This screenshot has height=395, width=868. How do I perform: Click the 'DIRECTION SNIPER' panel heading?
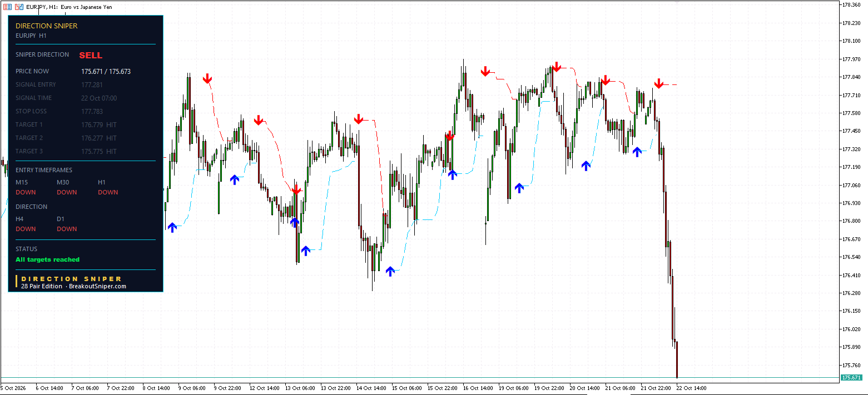(x=47, y=26)
